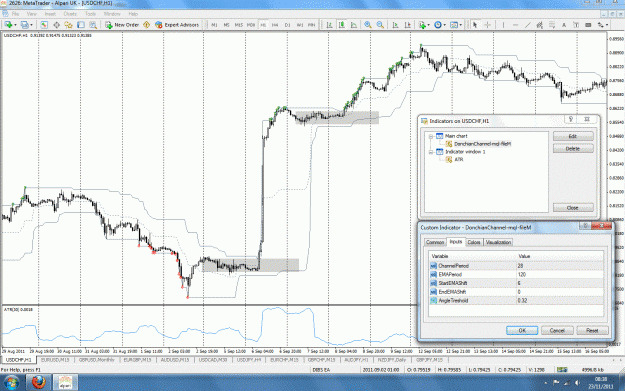625x391 pixels.
Task: Switch to the Visualization tab
Action: pos(498,242)
